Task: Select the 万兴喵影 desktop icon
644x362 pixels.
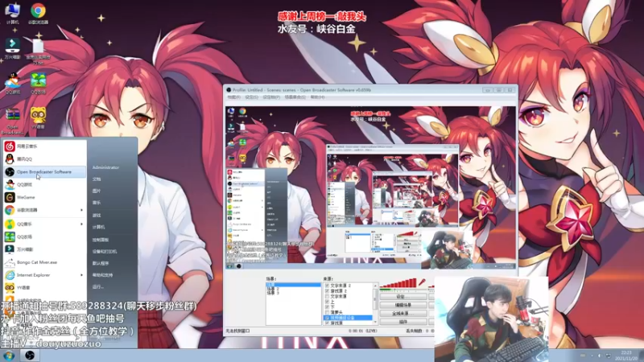Action: click(12, 48)
